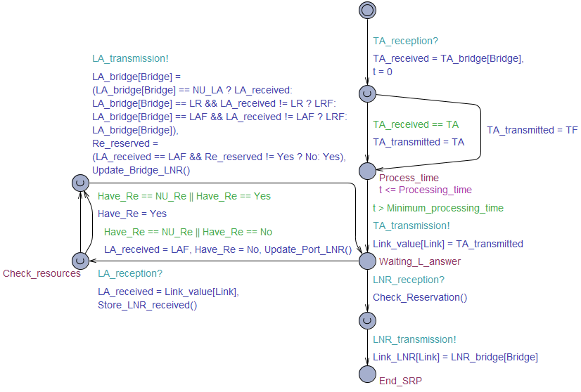Click the TA_transmitted = TF update label
The image size is (581, 392).
pyautogui.click(x=532, y=130)
